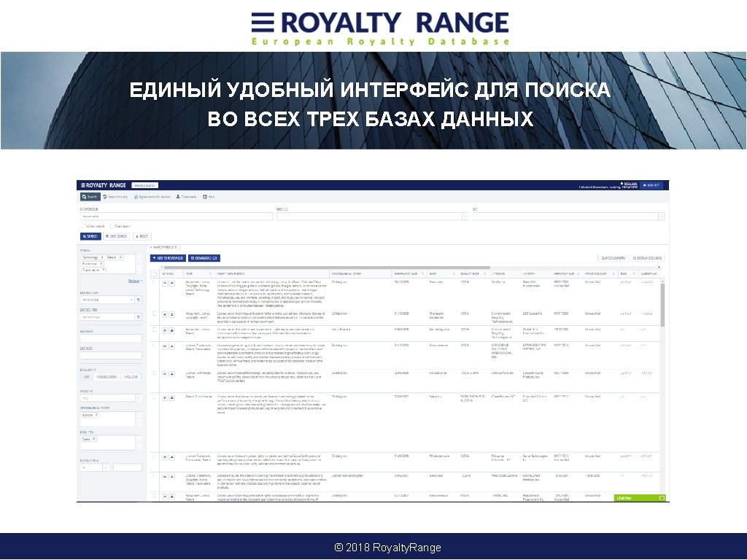Expand the SIC code dropdown arrow
Viewport: 747px width, 560px height.
coord(661,217)
